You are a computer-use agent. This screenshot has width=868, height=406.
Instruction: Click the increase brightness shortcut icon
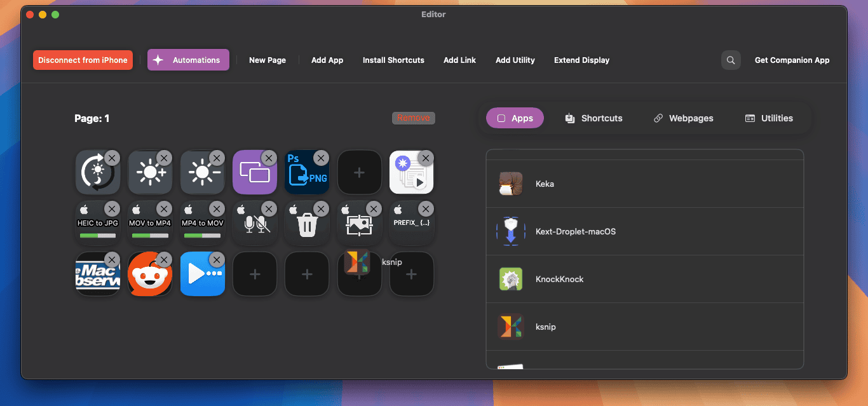click(150, 172)
